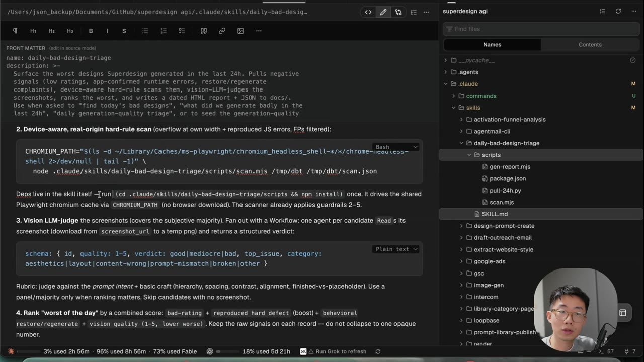Apply Heading 1 formatting
The width and height of the screenshot is (644, 362).
pos(33,31)
